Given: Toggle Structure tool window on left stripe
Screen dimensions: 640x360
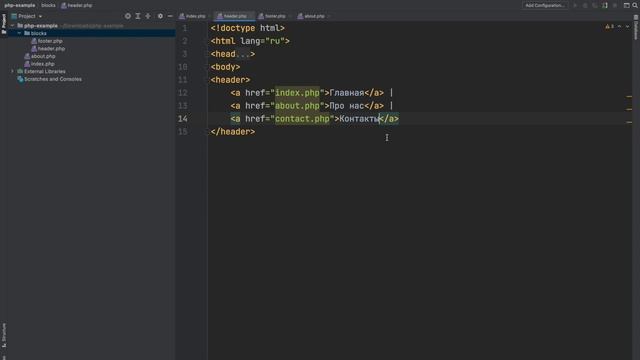Looking at the screenshot, I should (x=4, y=335).
